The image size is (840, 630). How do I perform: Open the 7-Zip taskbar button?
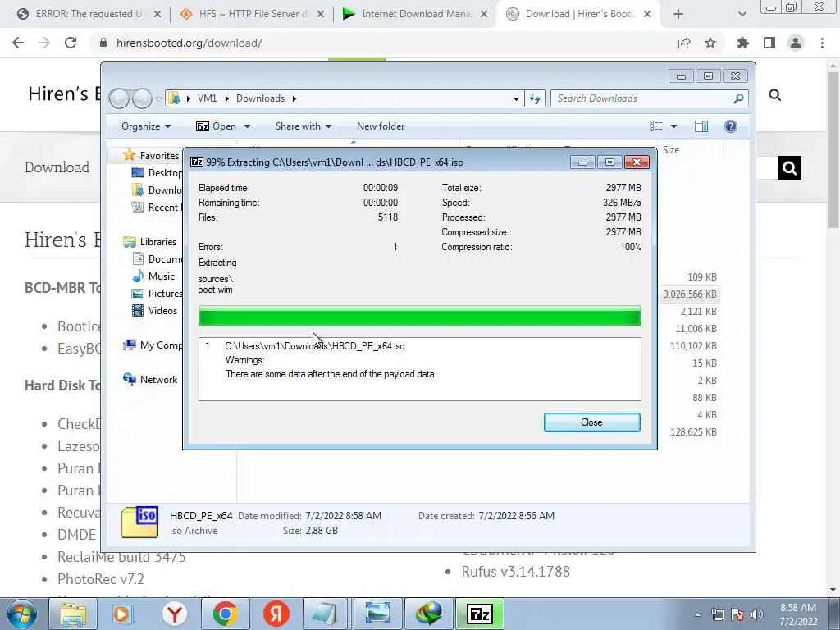pyautogui.click(x=480, y=614)
